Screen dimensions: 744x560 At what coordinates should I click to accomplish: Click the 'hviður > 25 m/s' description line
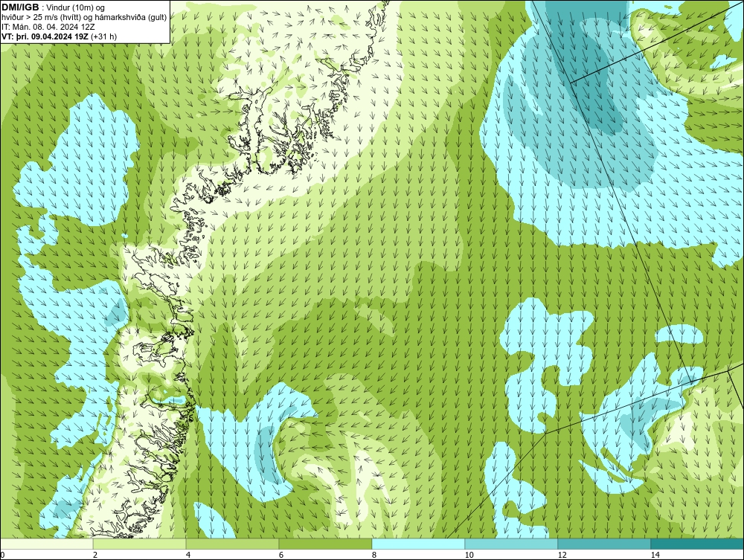point(84,18)
